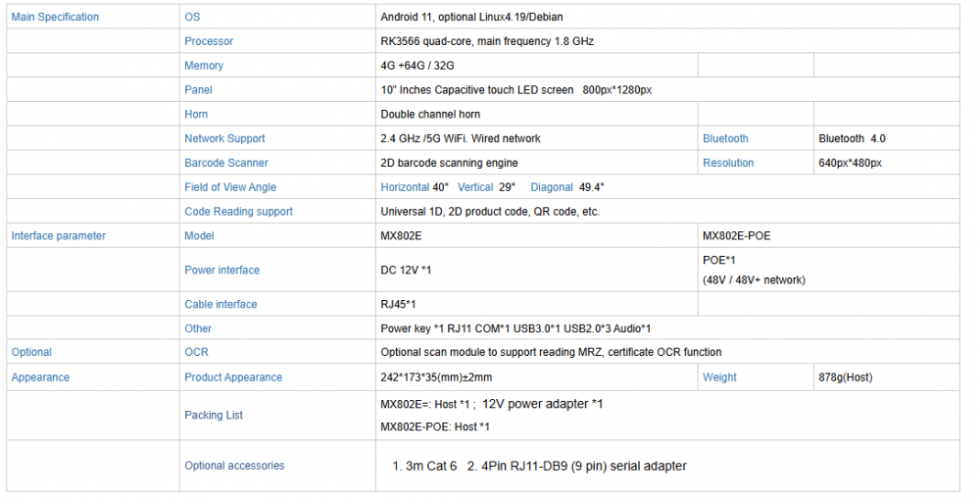
Task: Click the '4G +64G / 32G' memory value
Action: click(x=419, y=66)
